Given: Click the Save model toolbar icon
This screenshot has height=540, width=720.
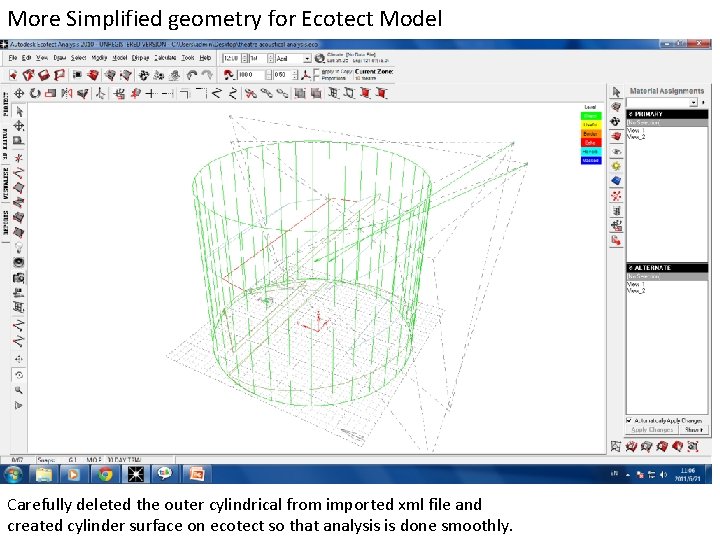Looking at the screenshot, I should 44,75.
